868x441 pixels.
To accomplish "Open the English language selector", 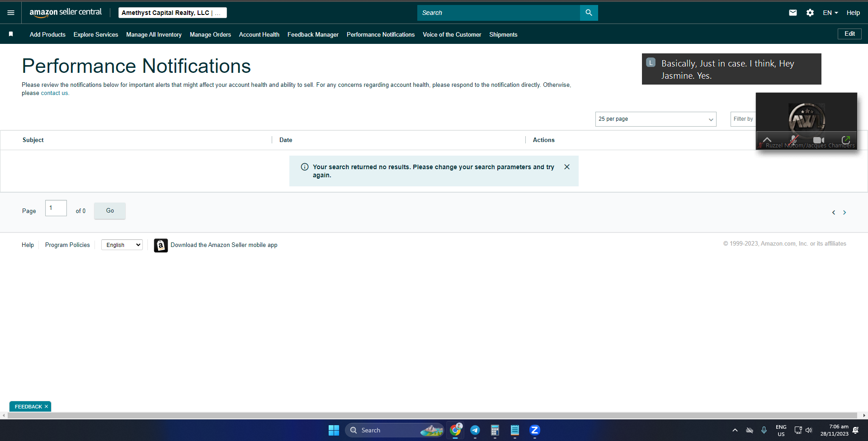I will (122, 245).
